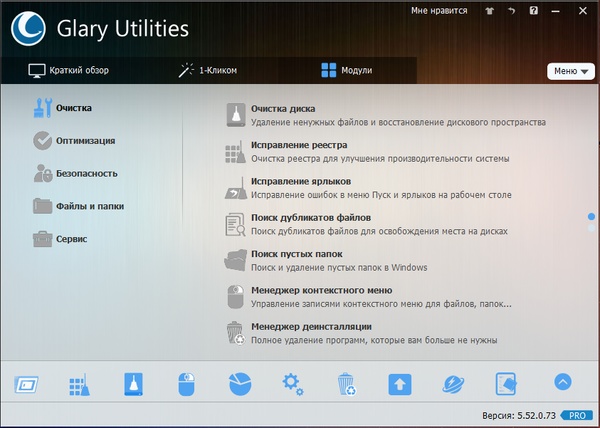Screen dimensions: 600x428
Task: Launch context menu manager from bottom toolbar
Action: click(x=186, y=384)
